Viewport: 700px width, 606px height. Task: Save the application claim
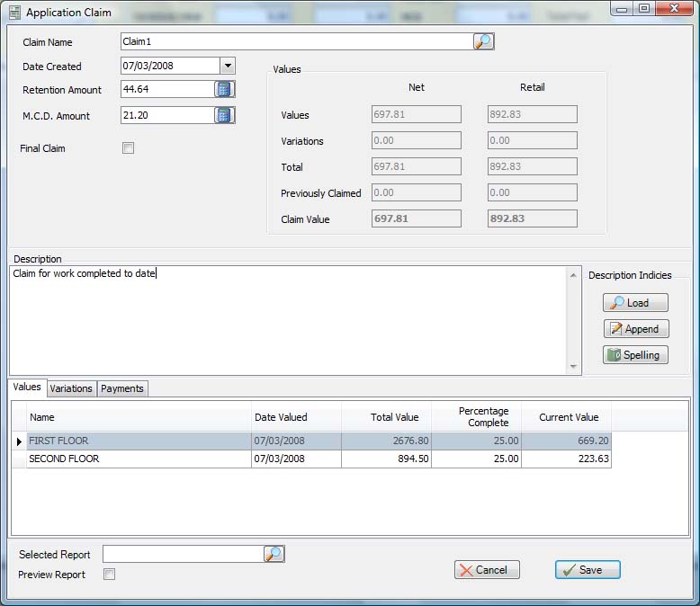point(588,570)
